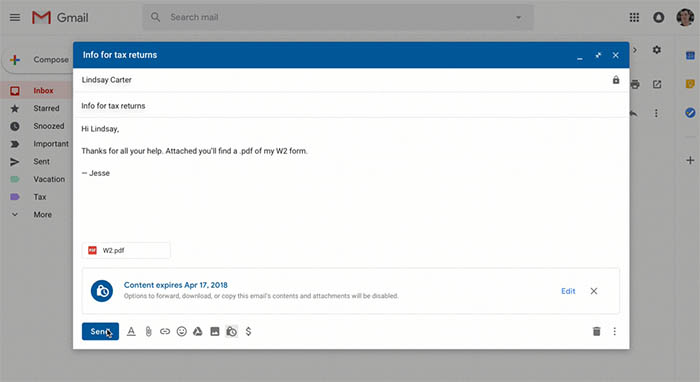Screen dimensions: 700x382
Task: Open the Snoozed folder
Action: point(49,126)
